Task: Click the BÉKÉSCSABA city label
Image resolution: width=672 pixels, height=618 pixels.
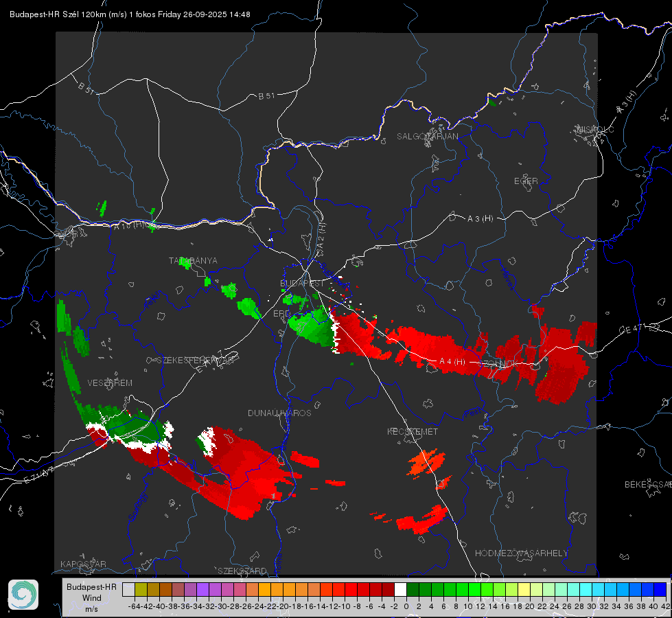Action: pyautogui.click(x=648, y=485)
